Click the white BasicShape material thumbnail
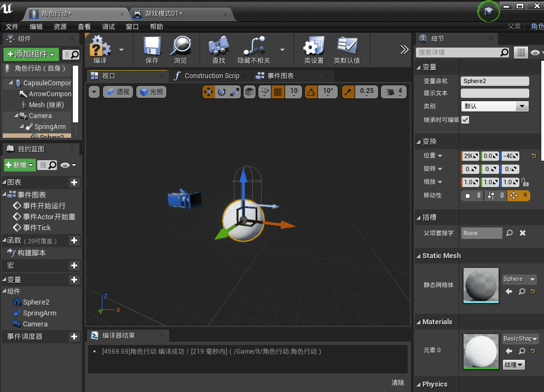The height and width of the screenshot is (392, 544). tap(481, 351)
